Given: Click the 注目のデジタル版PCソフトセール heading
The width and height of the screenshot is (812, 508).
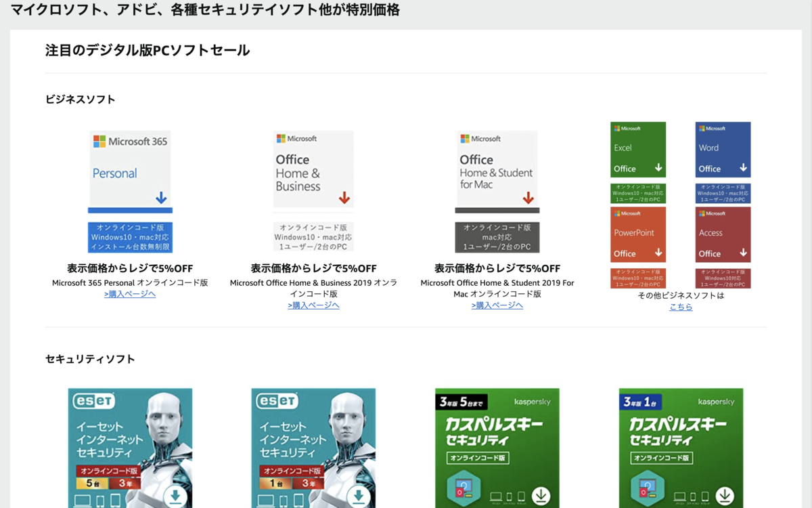Looking at the screenshot, I should (x=148, y=50).
